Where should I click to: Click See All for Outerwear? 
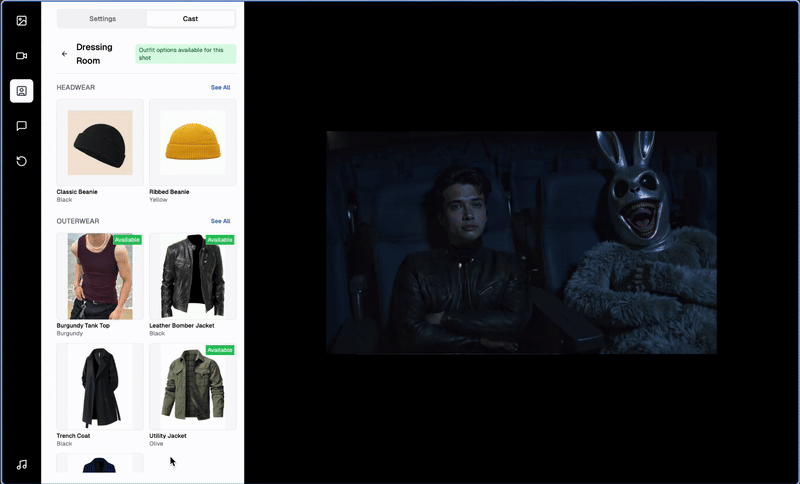coord(220,221)
